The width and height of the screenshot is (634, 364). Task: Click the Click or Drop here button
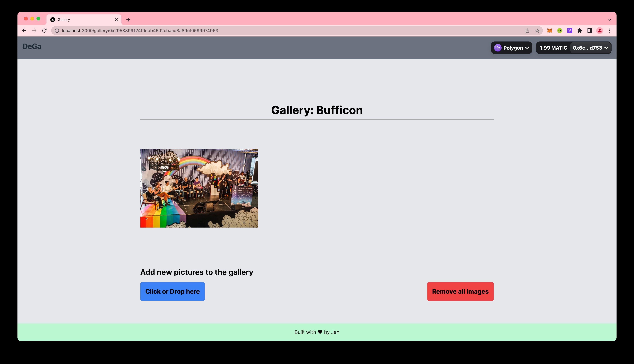pyautogui.click(x=172, y=291)
